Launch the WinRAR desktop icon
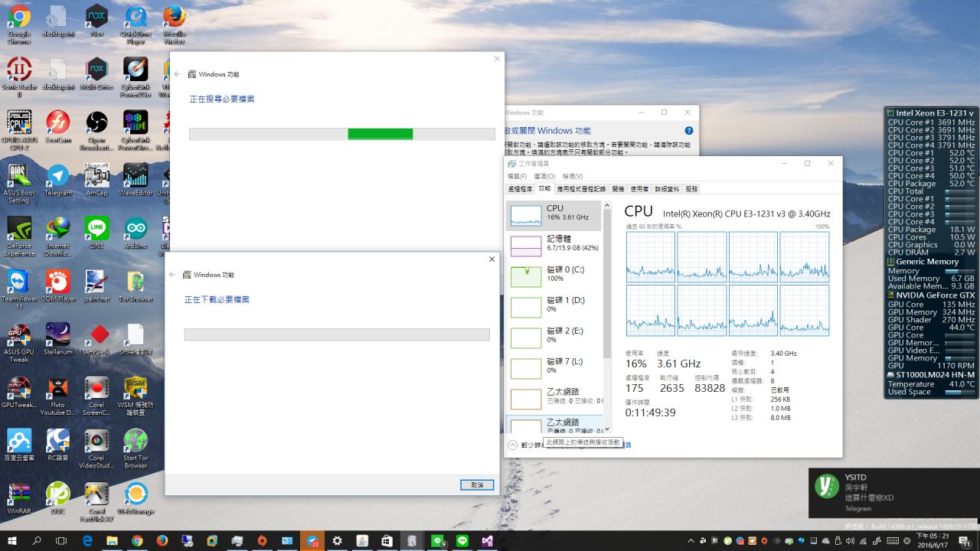Image resolution: width=980 pixels, height=551 pixels. coord(18,494)
